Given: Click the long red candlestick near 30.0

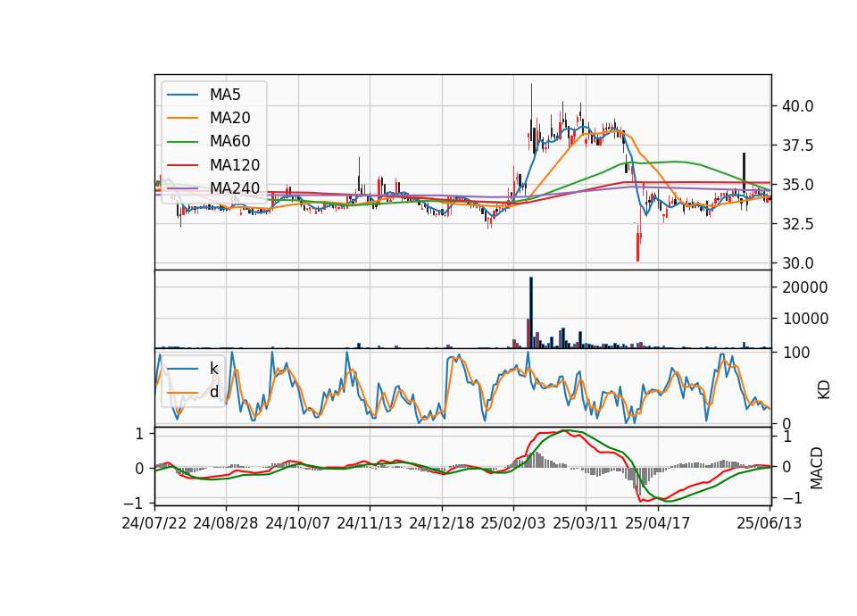Looking at the screenshot, I should pos(637,247).
